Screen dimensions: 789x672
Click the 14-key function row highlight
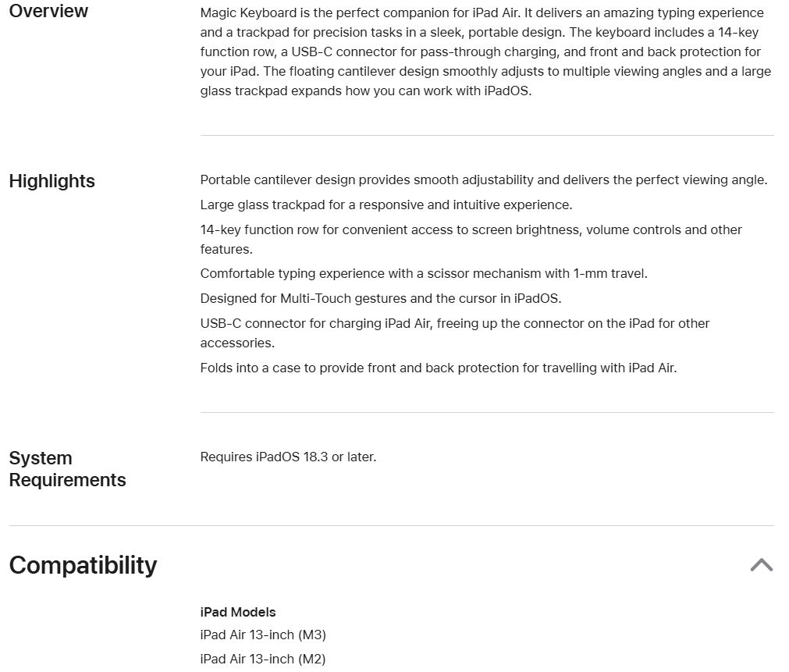click(471, 240)
